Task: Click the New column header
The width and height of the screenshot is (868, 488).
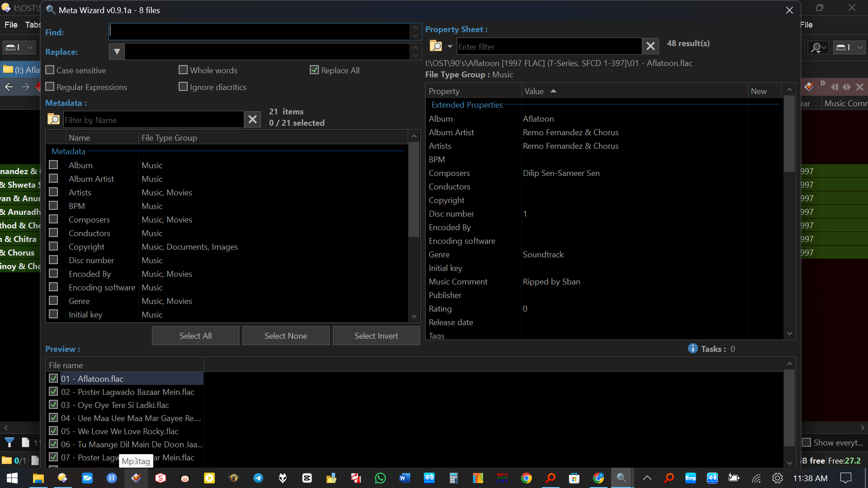Action: point(764,91)
